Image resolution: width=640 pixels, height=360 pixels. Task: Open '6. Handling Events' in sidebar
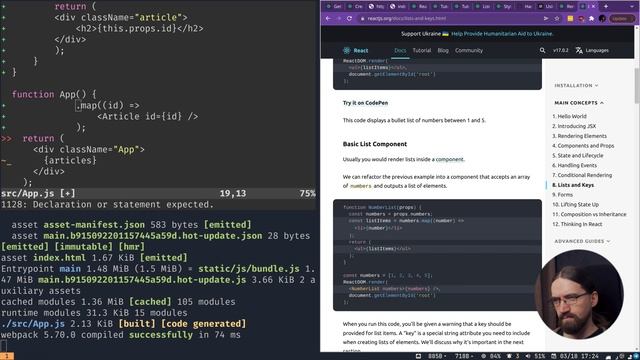[x=574, y=165]
